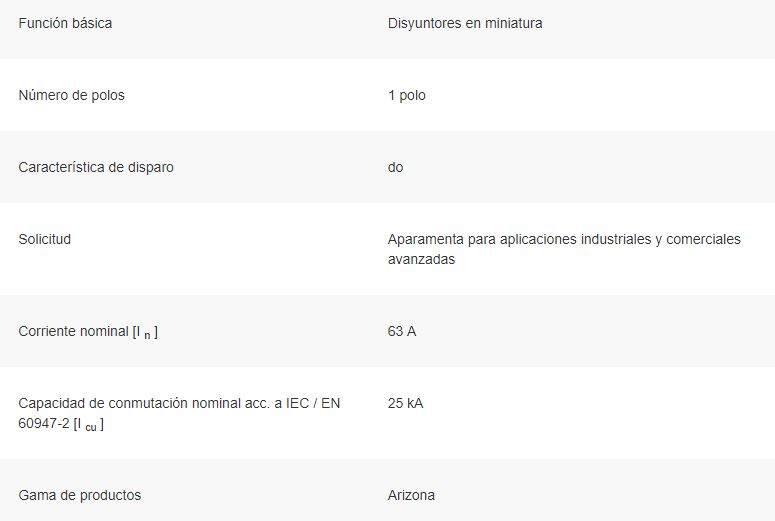Screen dimensions: 775x521
Task: Select the 'Función básica' label
Action: point(65,23)
